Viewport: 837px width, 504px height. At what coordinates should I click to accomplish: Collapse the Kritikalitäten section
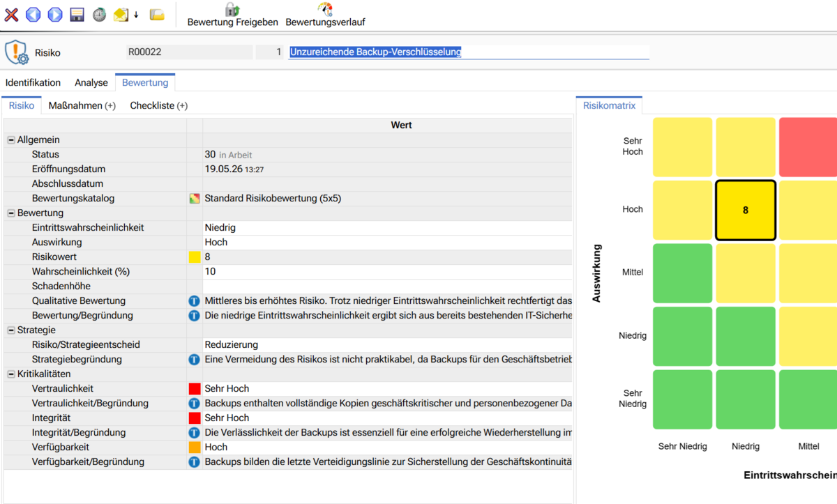pos(11,374)
